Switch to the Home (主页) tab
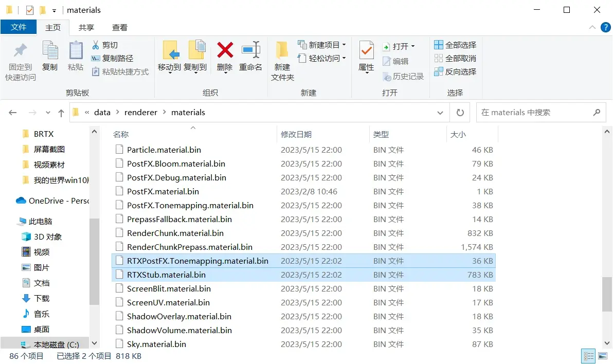613x364 pixels. (53, 27)
